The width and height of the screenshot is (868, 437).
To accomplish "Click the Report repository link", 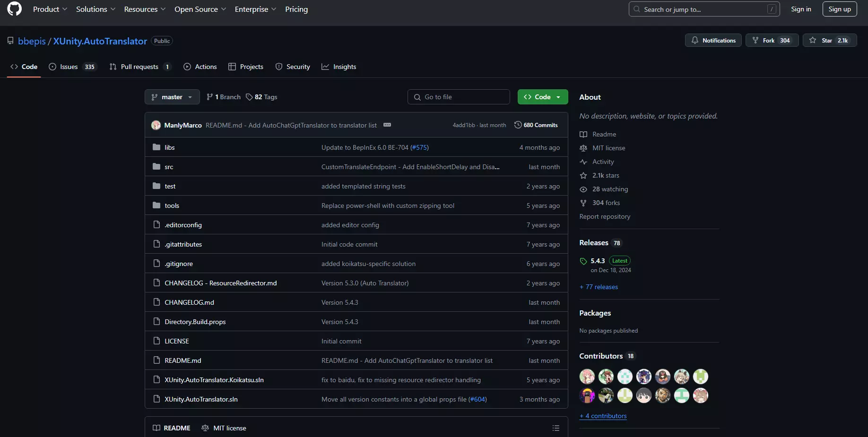I will [x=605, y=216].
